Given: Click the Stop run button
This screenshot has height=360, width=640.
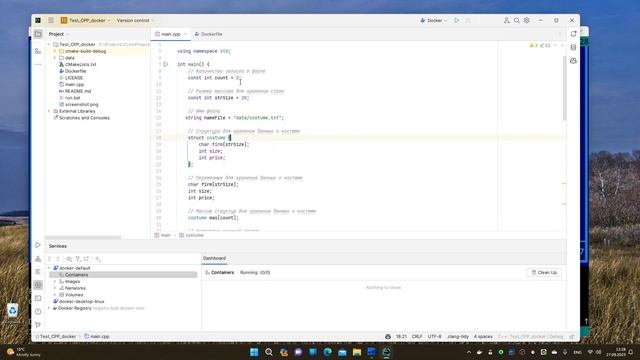Looking at the screenshot, I should (468, 20).
